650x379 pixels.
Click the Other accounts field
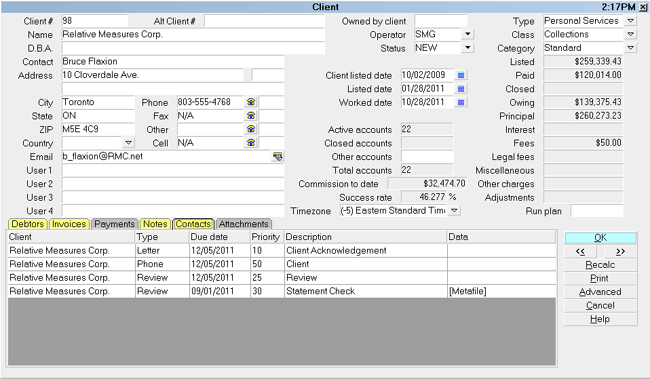[x=427, y=156]
